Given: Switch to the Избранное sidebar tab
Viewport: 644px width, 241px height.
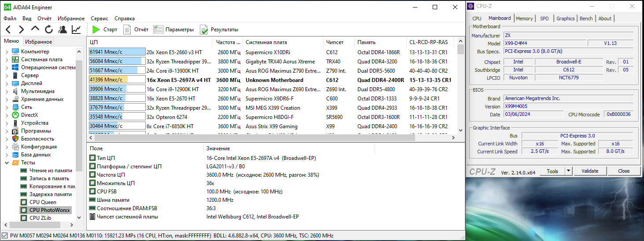Looking at the screenshot, I should 38,42.
